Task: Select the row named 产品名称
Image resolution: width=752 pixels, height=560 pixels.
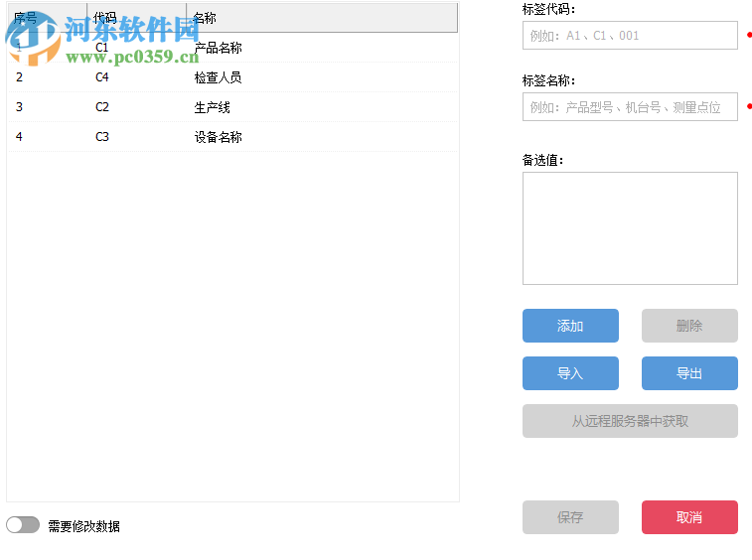Action: [x=232, y=48]
